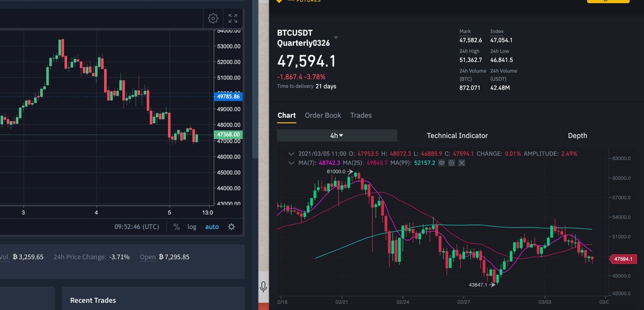Click the MA(99) value 52157.2
The image size is (644, 310).
pos(425,163)
